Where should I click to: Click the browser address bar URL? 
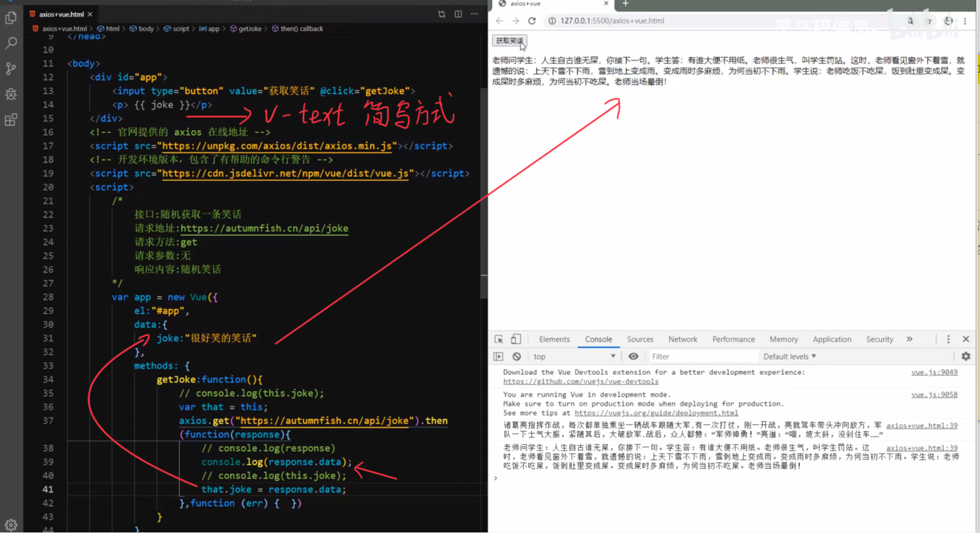pyautogui.click(x=612, y=21)
